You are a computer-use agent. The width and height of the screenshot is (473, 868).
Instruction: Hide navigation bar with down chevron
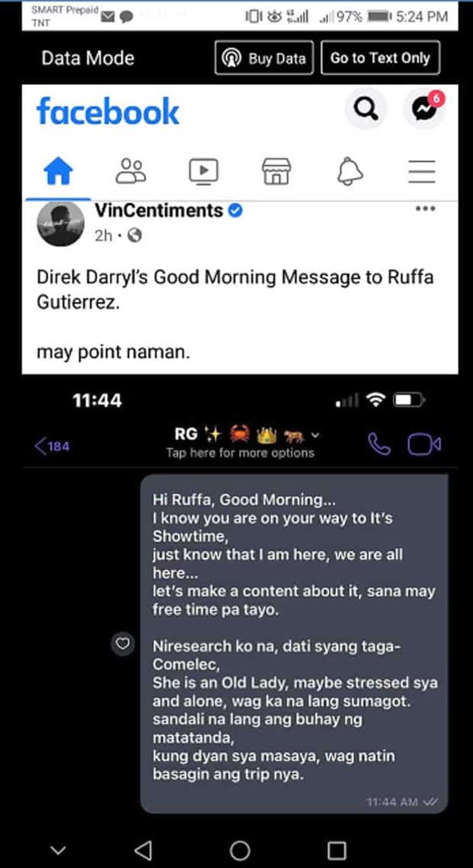pyautogui.click(x=58, y=850)
